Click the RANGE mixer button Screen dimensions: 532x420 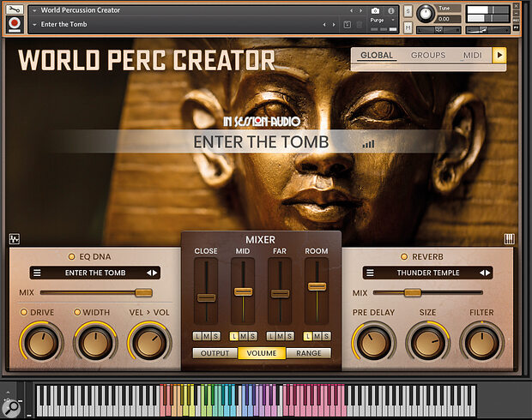tap(309, 353)
